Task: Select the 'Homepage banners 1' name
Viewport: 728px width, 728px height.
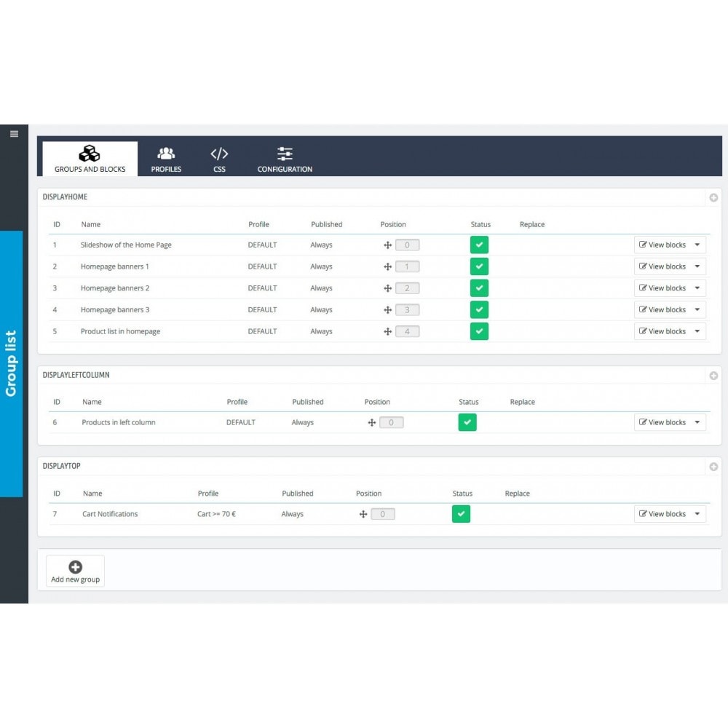Action: (x=115, y=266)
